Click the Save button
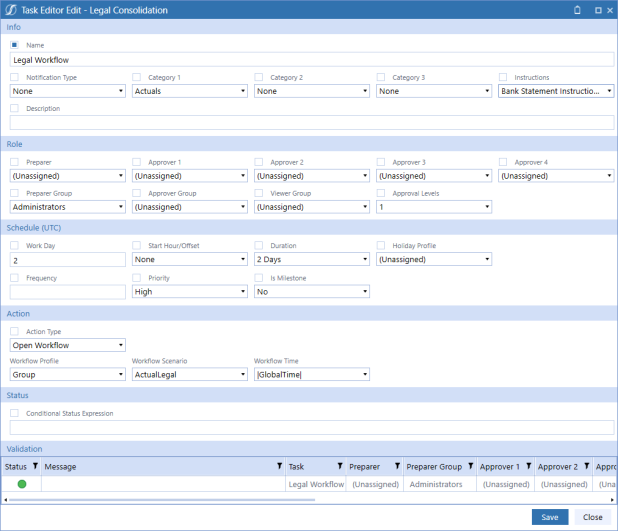 click(x=550, y=517)
